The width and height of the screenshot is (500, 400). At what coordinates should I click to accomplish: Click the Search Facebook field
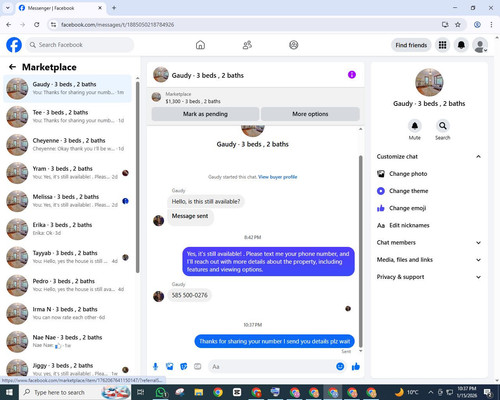[x=80, y=45]
